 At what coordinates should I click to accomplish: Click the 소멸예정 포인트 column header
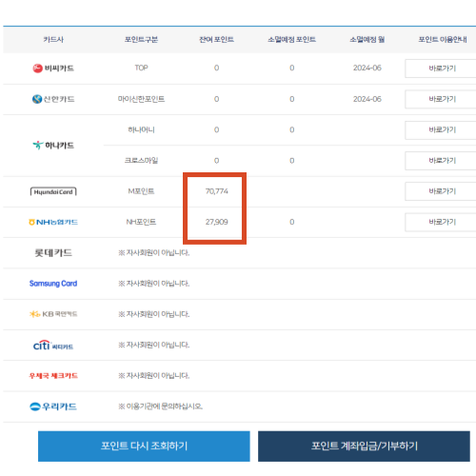[291, 40]
